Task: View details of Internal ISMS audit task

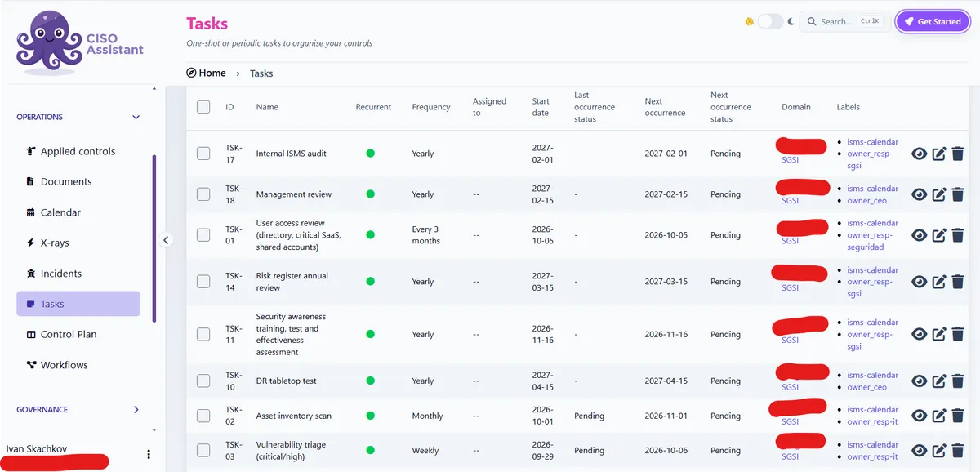Action: [919, 154]
